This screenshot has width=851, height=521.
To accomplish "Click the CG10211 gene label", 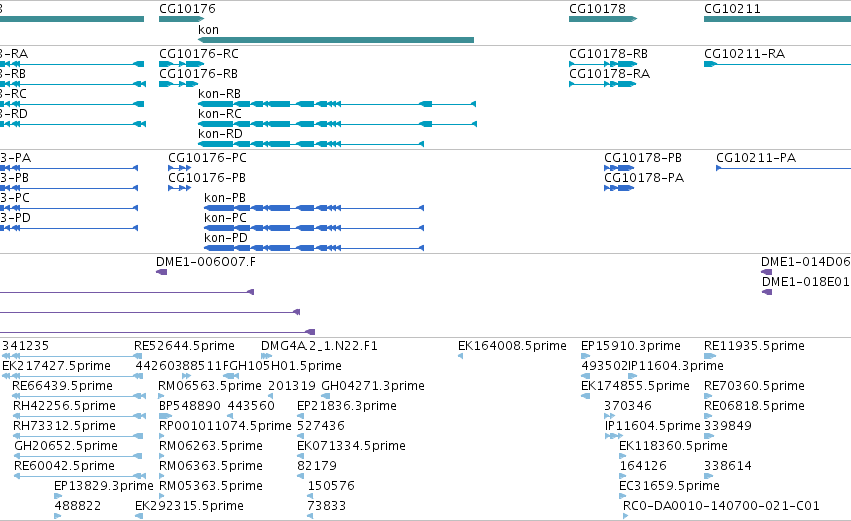I will [732, 9].
